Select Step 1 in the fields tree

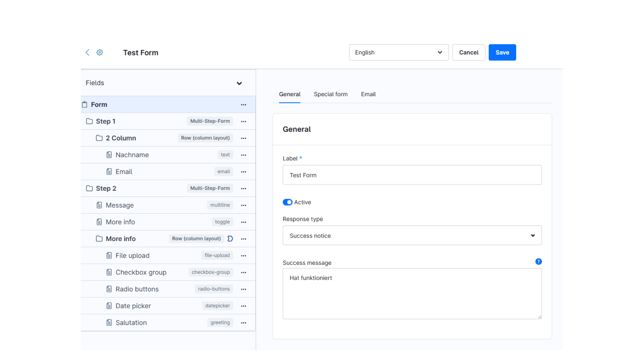[x=168, y=121]
